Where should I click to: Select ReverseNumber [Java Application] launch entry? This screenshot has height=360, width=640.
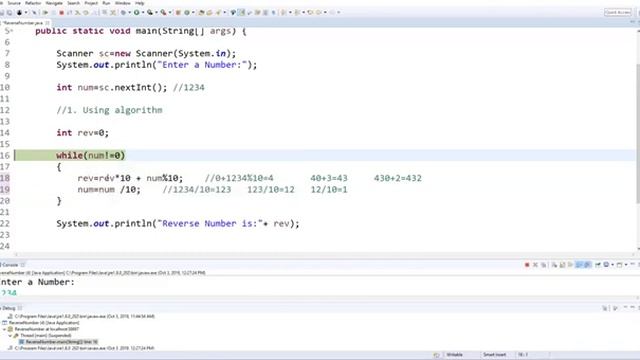point(41,322)
